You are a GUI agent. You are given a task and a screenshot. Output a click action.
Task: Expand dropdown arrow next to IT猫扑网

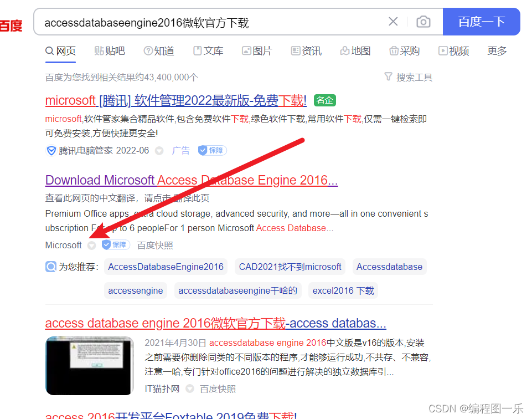[x=190, y=389]
